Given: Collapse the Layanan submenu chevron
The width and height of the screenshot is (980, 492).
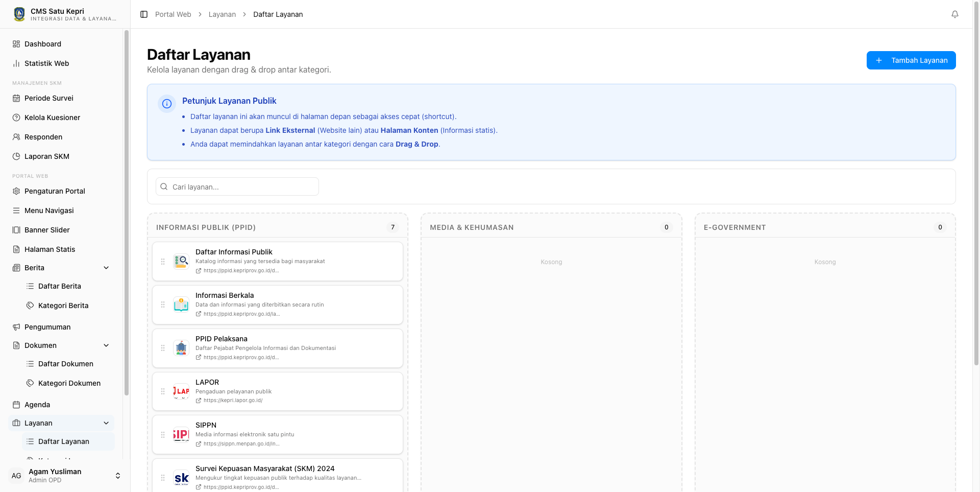Looking at the screenshot, I should [x=106, y=423].
